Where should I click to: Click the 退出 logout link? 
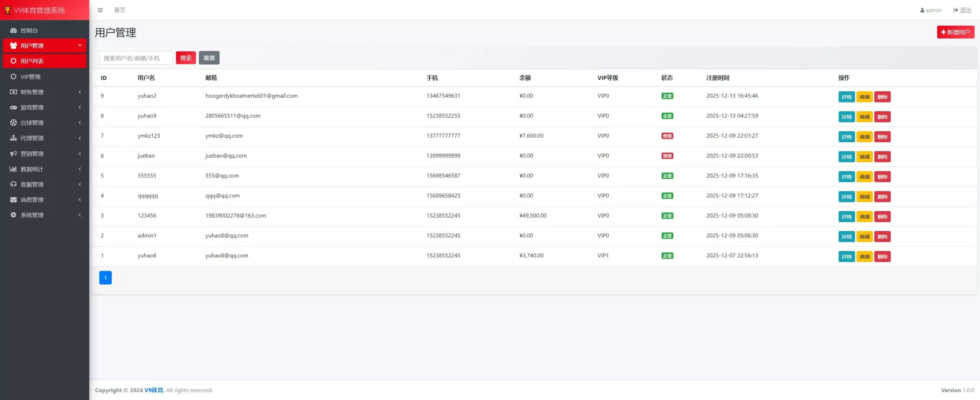click(x=962, y=10)
